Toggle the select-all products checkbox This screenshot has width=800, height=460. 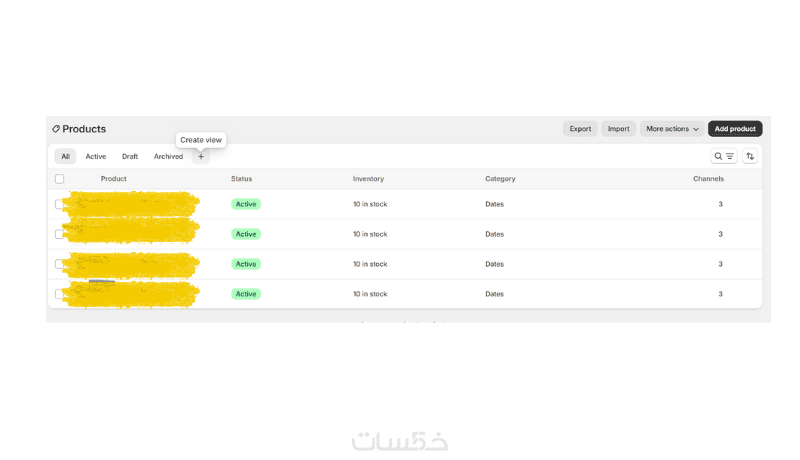click(60, 179)
